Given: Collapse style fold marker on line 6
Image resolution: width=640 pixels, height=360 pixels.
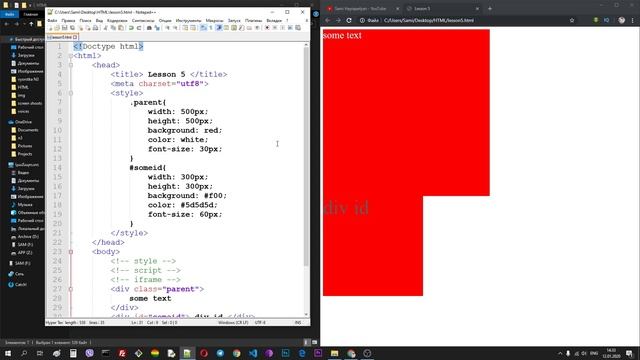Looking at the screenshot, I should pos(71,93).
